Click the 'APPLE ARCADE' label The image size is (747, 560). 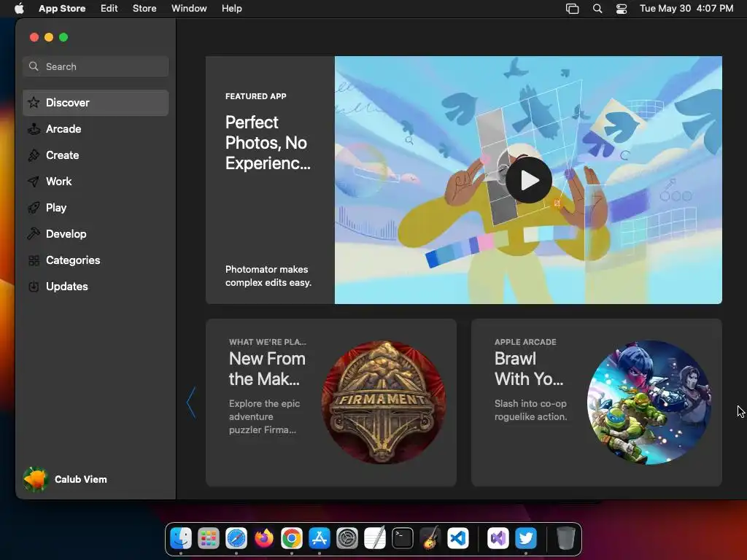(525, 342)
